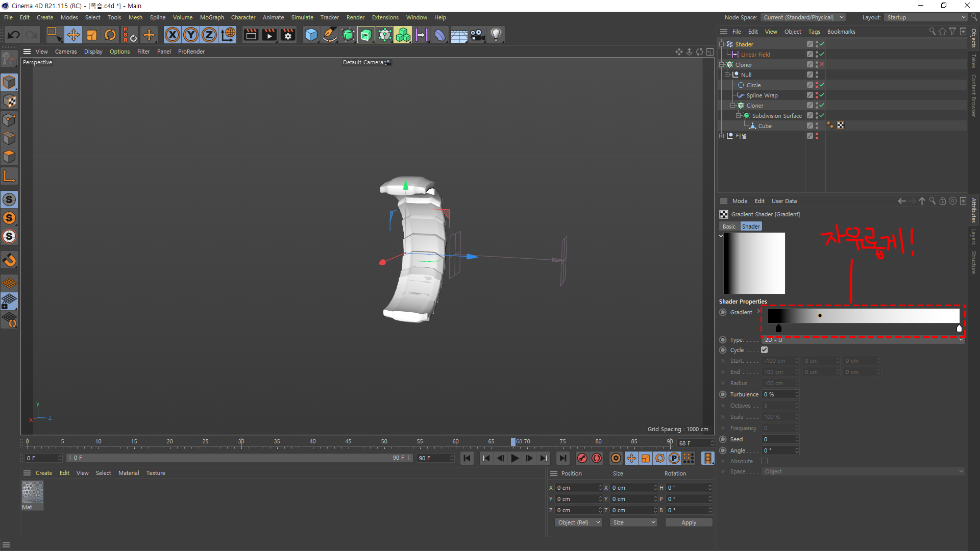Click the Apply button
Viewport: 980px width, 551px height.
[689, 522]
